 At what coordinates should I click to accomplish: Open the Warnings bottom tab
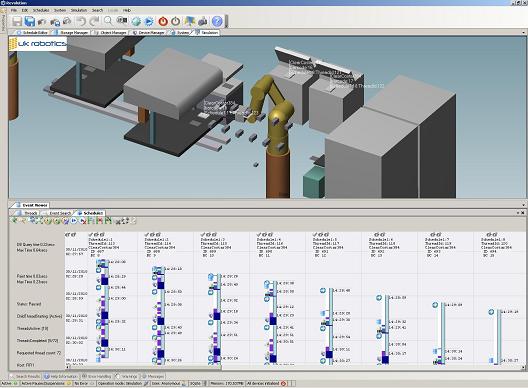[126, 376]
